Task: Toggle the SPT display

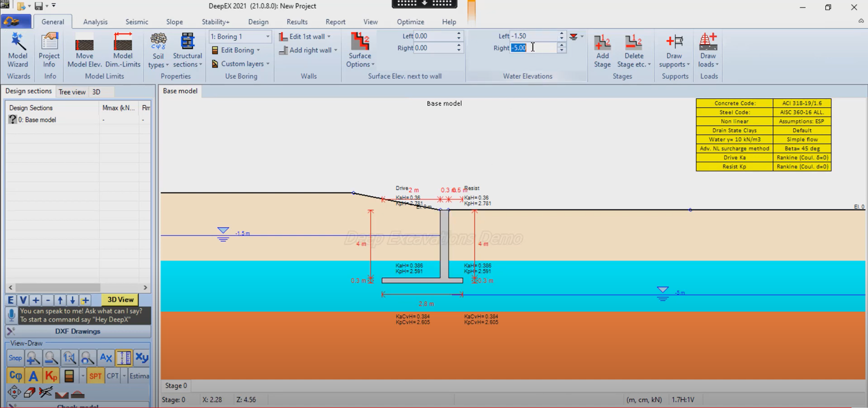Action: tap(95, 376)
